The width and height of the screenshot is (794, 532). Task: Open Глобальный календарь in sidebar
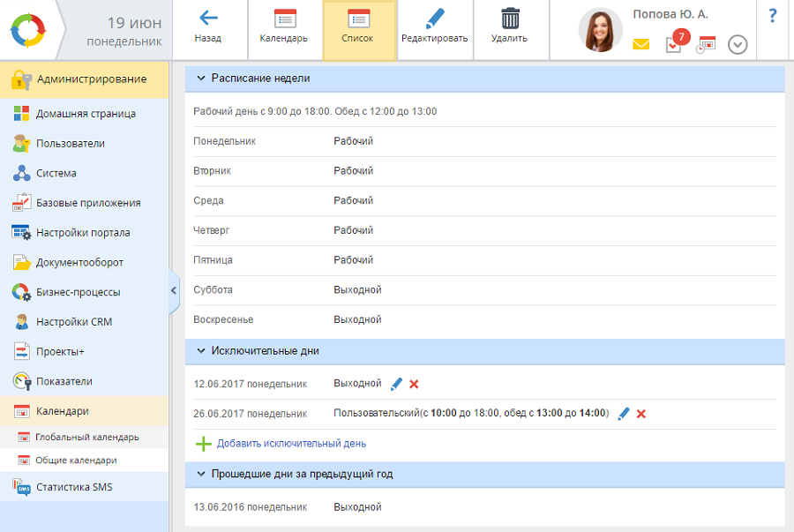[x=86, y=437]
